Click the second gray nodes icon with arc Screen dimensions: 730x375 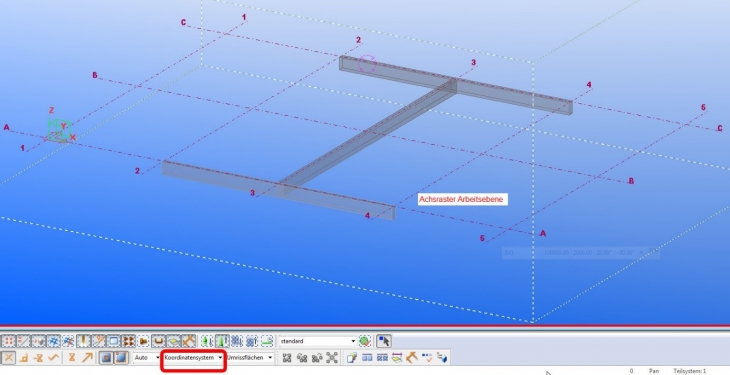pos(302,357)
